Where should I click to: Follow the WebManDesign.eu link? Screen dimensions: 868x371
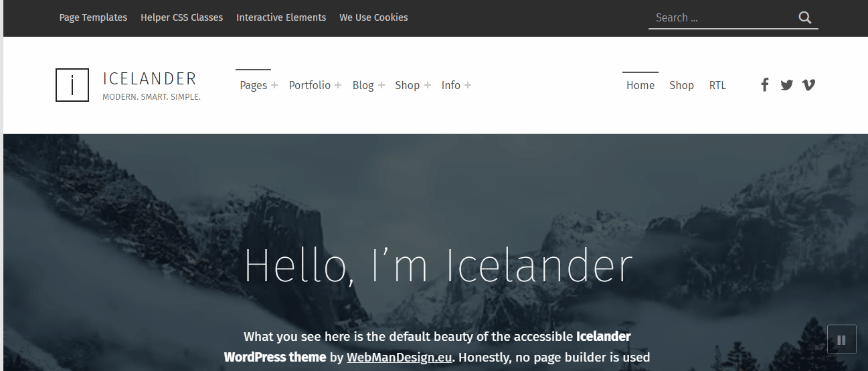399,357
